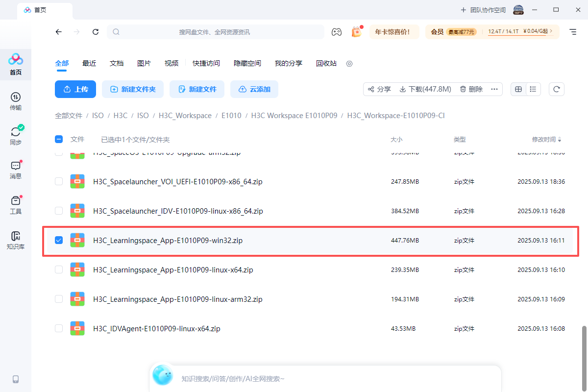Click 新建文件 button
The width and height of the screenshot is (588, 392).
[197, 89]
